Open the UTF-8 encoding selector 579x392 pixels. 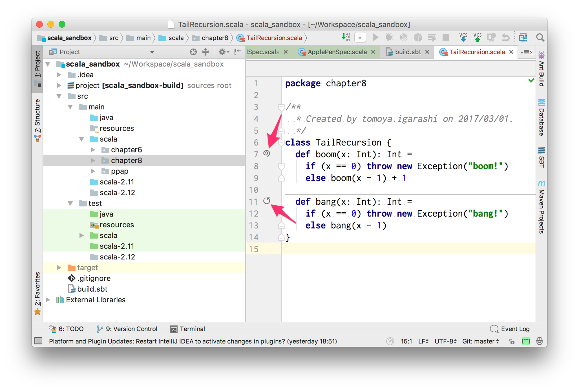[x=445, y=341]
